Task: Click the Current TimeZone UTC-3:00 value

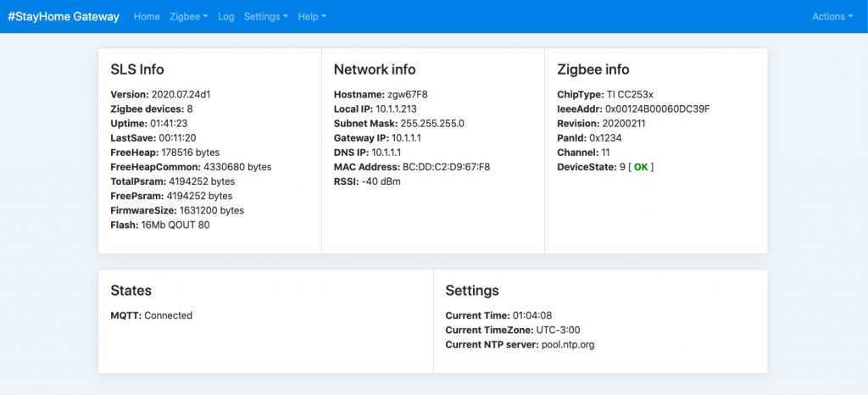Action: 558,330
